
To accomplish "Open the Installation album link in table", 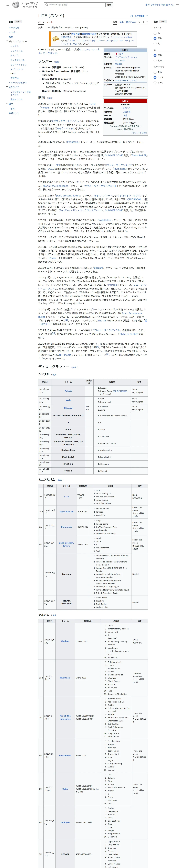I will (65, 755).
